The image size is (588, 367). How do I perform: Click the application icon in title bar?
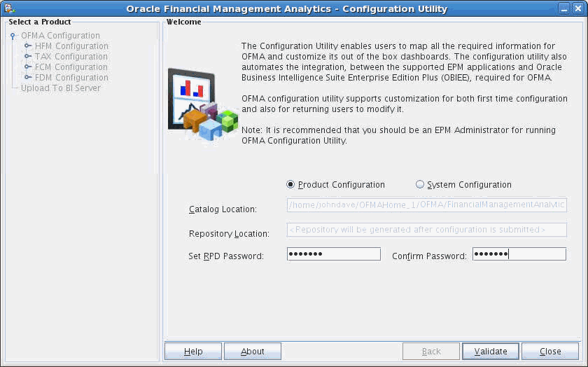[x=10, y=8]
